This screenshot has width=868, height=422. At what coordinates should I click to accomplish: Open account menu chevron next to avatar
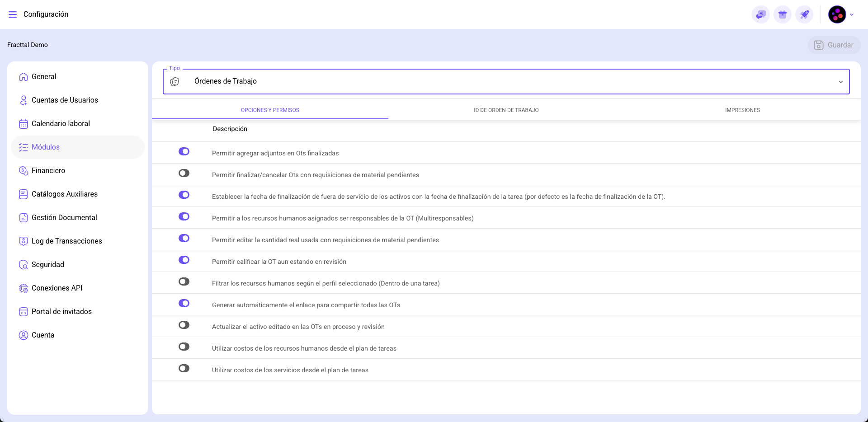pyautogui.click(x=852, y=14)
